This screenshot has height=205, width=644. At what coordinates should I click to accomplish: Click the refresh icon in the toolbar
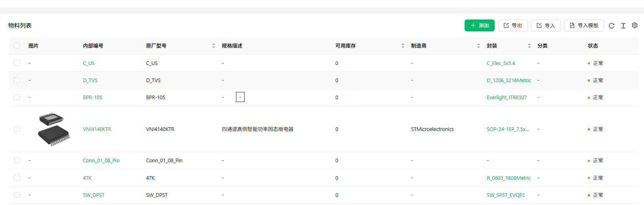[611, 26]
